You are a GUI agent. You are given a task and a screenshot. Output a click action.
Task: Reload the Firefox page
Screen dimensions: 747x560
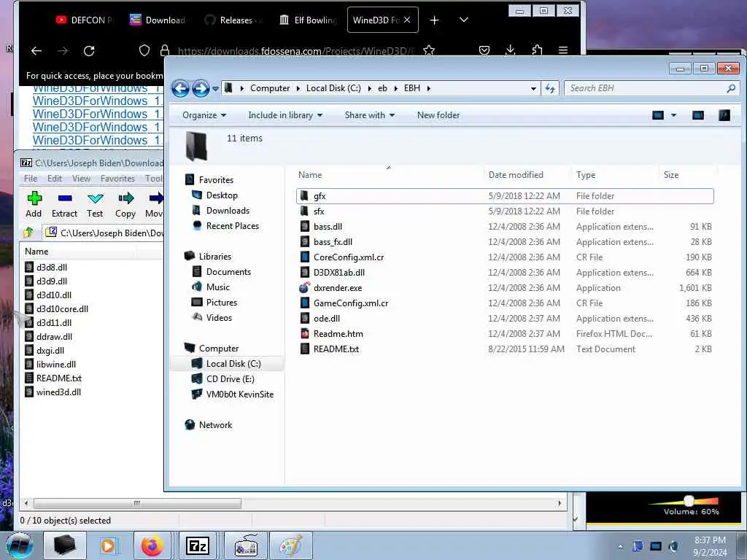coord(89,50)
